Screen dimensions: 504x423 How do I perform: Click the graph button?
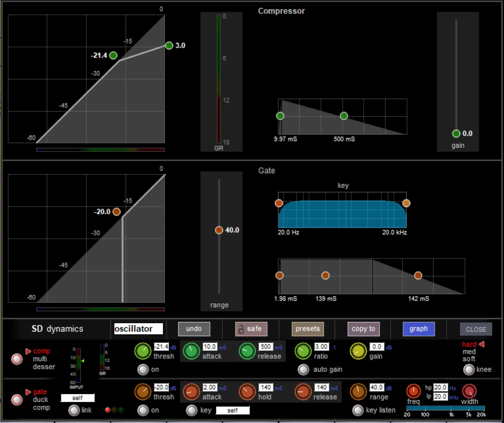click(419, 329)
